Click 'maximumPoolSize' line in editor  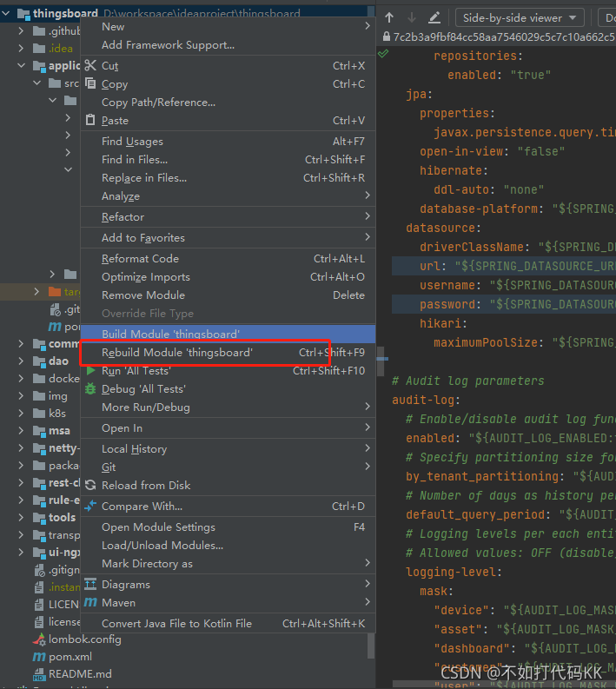pos(525,342)
